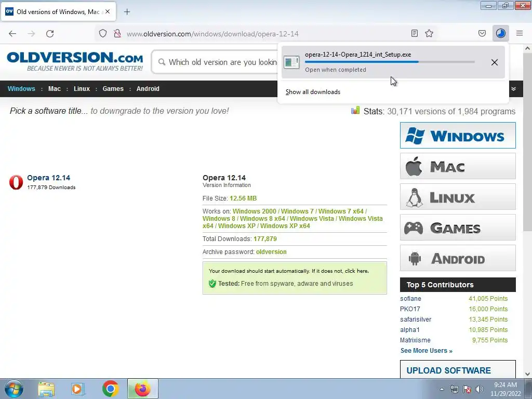Click the page vertical scrollbar thumb
Image resolution: width=532 pixels, height=399 pixels.
527,142
